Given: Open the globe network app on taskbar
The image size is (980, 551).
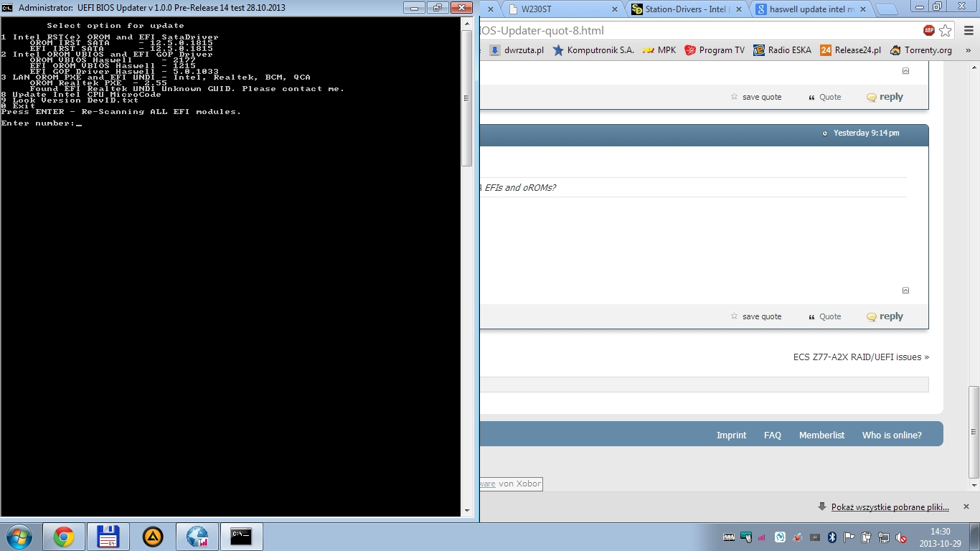Looking at the screenshot, I should point(197,537).
